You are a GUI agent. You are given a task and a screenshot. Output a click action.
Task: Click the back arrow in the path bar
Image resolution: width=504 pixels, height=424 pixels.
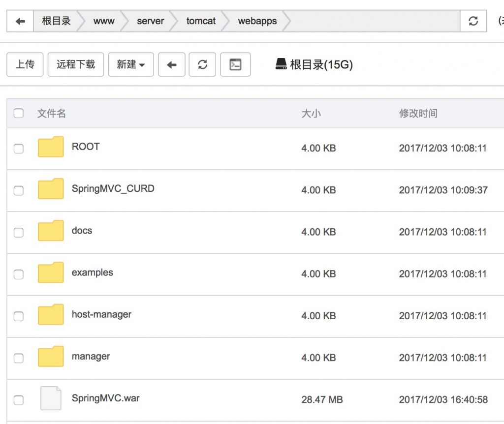[20, 21]
